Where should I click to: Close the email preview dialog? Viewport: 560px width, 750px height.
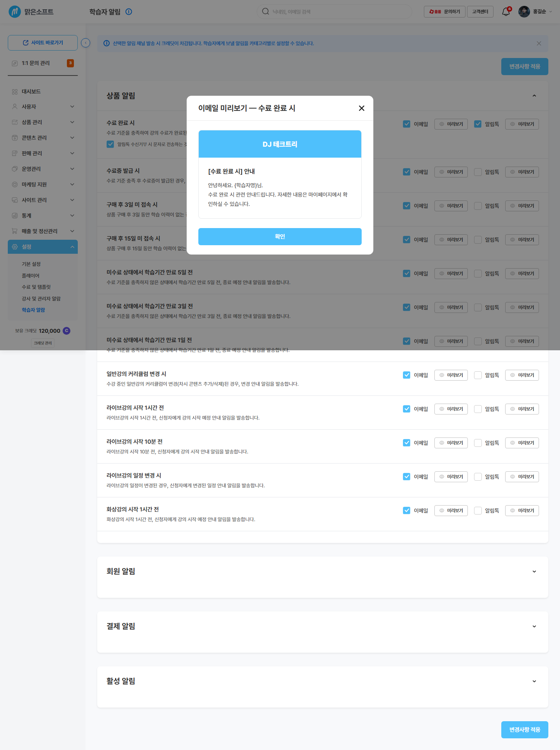(362, 108)
